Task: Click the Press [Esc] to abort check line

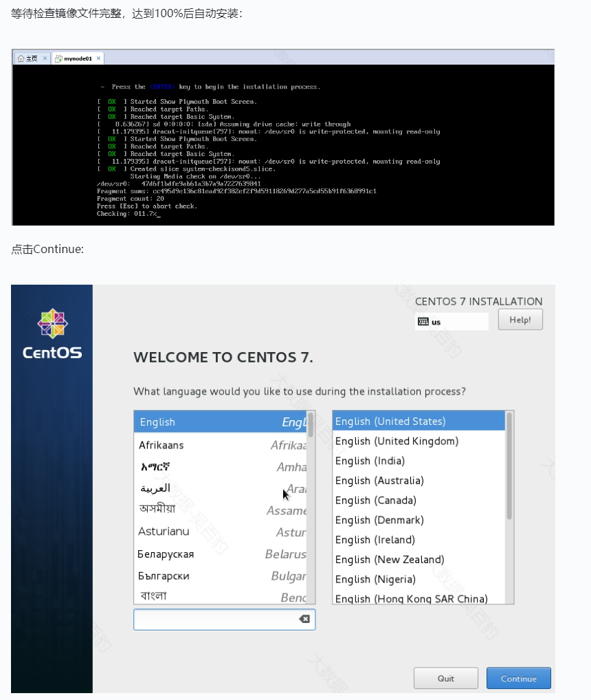Action: coord(147,206)
